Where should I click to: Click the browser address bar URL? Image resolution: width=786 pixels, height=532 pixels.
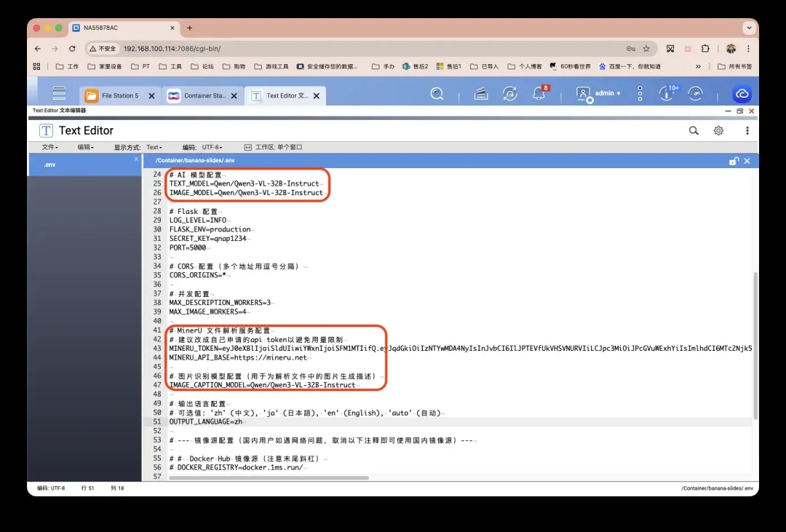(x=172, y=49)
